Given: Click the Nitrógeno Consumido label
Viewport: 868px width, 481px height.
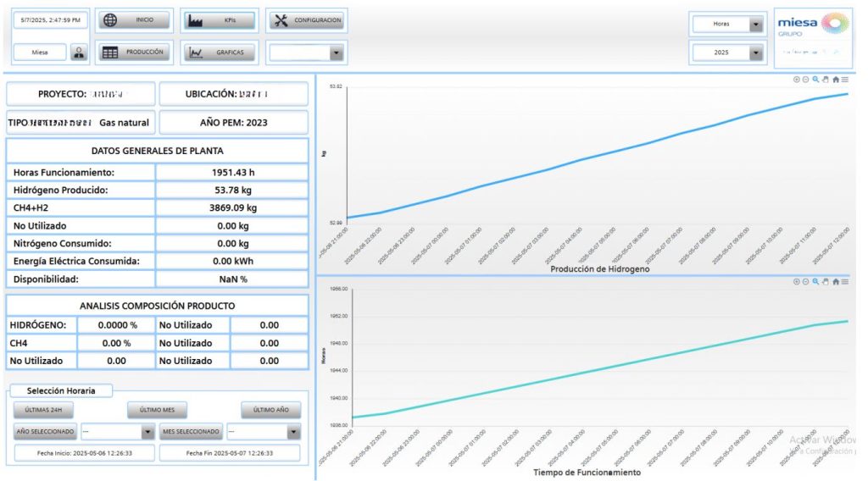Looking at the screenshot, I should click(x=62, y=243).
